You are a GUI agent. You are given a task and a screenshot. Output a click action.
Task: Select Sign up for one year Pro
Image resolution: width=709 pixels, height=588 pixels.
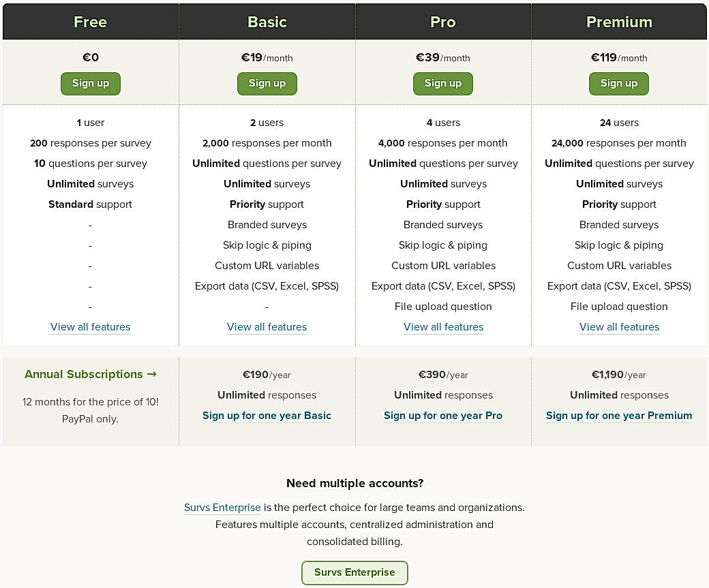(443, 416)
